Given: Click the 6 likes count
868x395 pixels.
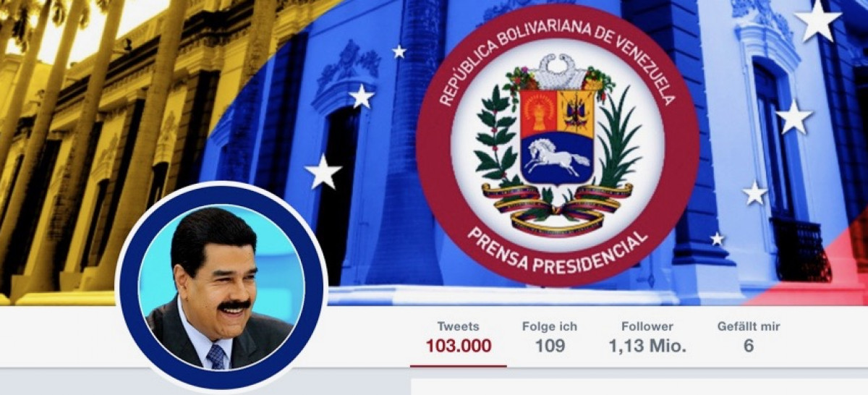Looking at the screenshot, I should tap(749, 346).
